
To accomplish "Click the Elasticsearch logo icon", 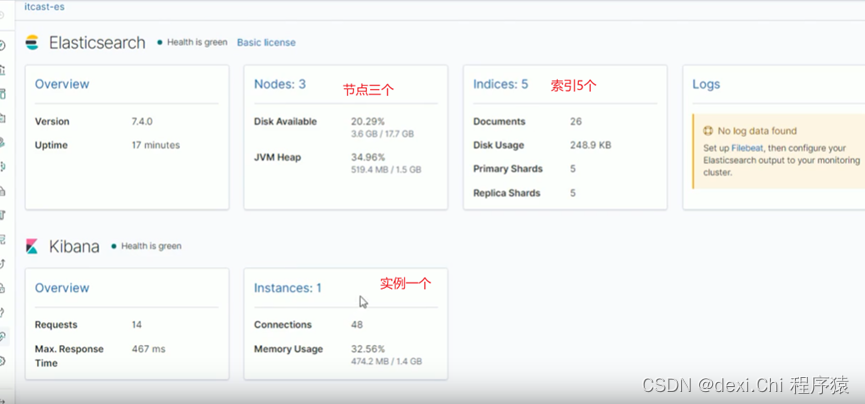I will click(33, 42).
